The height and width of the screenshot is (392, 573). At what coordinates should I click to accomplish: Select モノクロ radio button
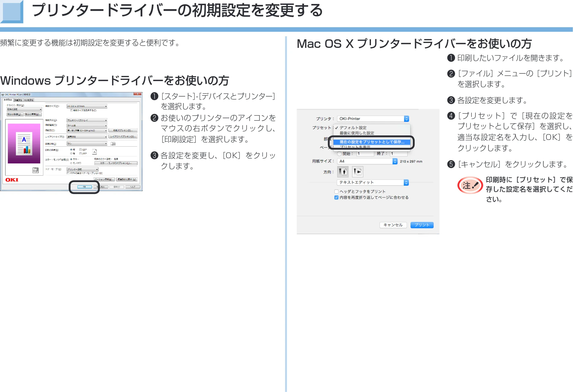[x=71, y=163]
